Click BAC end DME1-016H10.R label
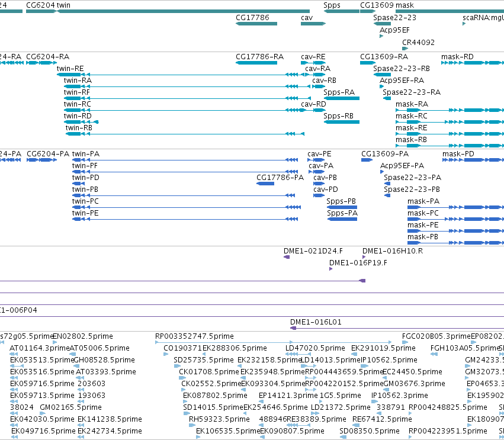This screenshot has height=440, width=504. [393, 251]
